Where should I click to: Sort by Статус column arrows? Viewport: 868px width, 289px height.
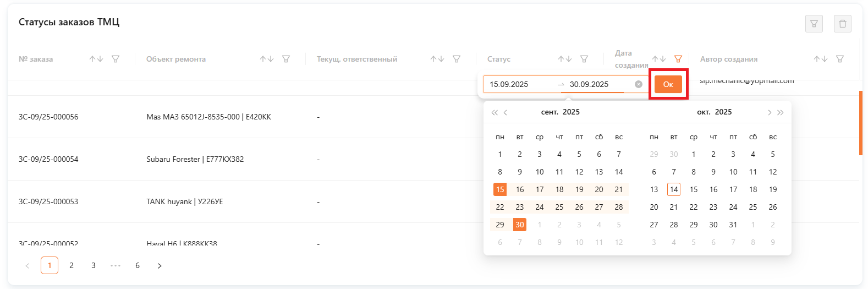(565, 59)
